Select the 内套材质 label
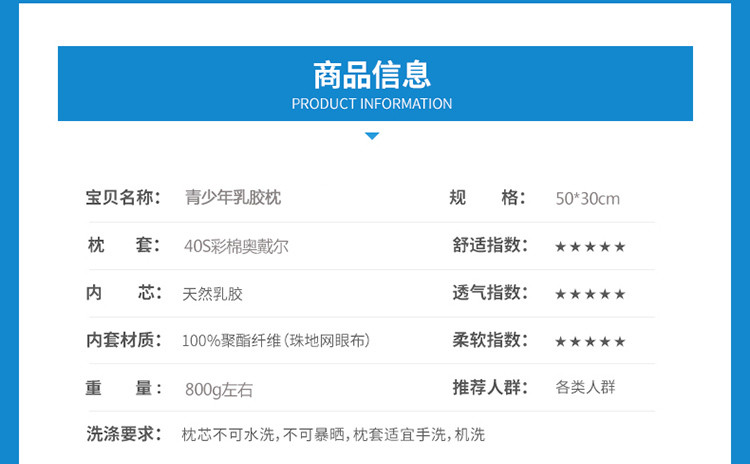Image resolution: width=750 pixels, height=464 pixels. point(123,341)
